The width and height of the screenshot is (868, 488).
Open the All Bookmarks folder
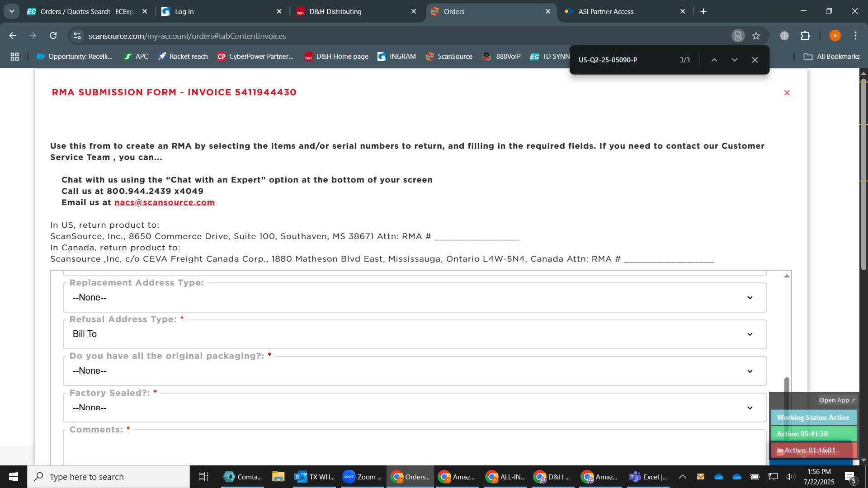(832, 56)
